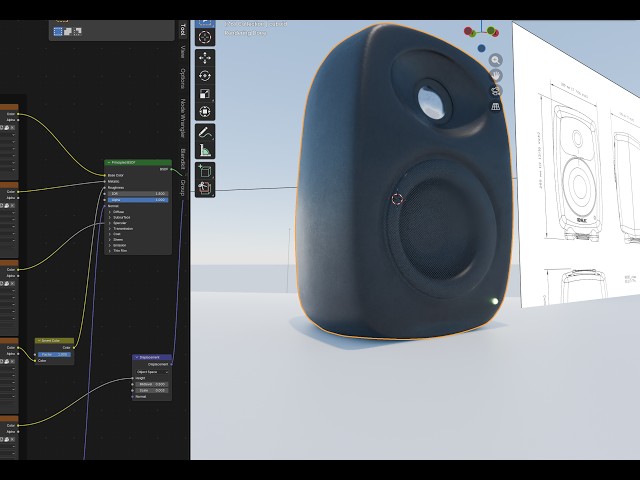Choose the Extend selection mode icon

(x=68, y=31)
